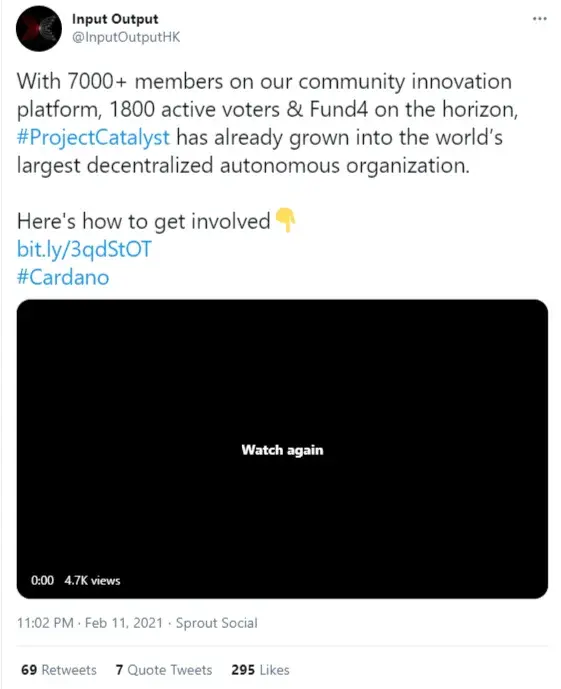
Task: Follow the bit.ly/3qdStOT link
Action: [x=84, y=249]
